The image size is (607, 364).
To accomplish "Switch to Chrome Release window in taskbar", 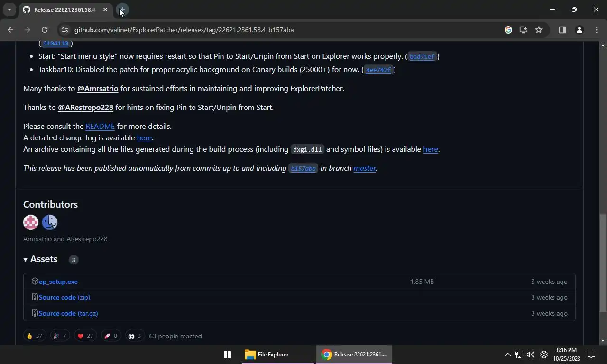I will tap(354, 355).
